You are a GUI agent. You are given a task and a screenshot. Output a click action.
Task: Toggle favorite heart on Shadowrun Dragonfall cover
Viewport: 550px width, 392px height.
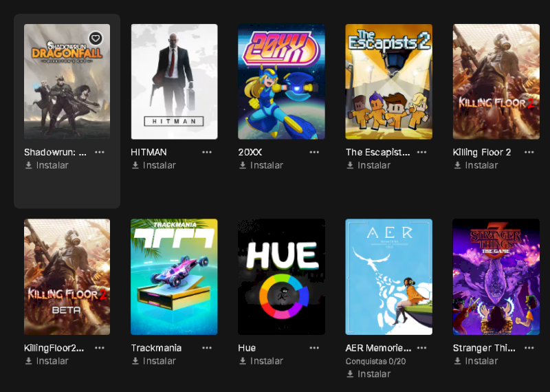click(x=96, y=39)
